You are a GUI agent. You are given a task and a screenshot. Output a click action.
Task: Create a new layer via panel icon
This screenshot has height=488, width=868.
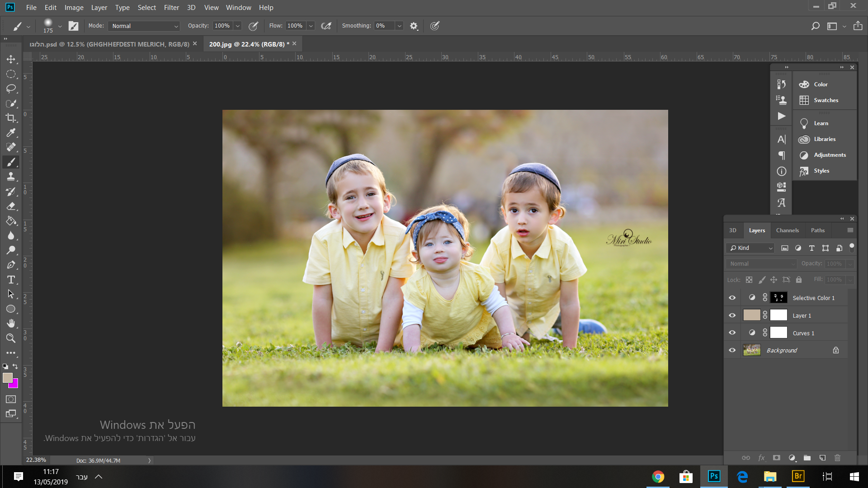[822, 458]
